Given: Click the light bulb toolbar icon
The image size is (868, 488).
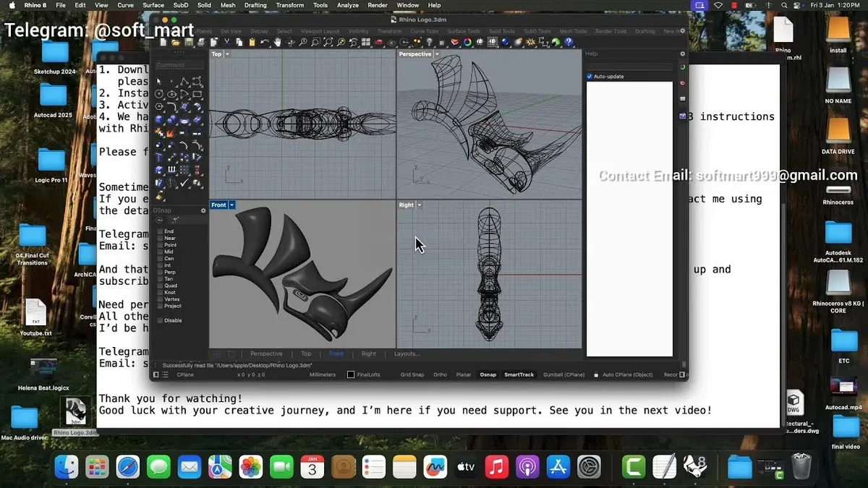Looking at the screenshot, I should point(430,43).
